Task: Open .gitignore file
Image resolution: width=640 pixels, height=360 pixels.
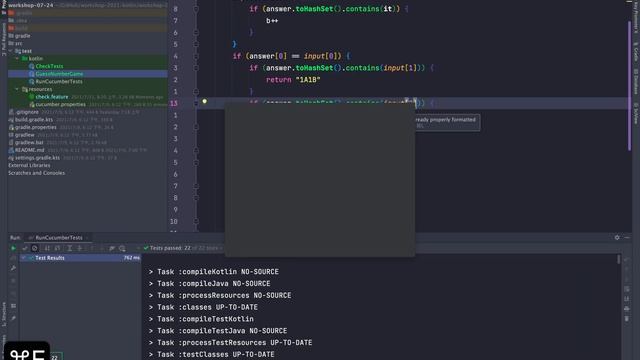Action: point(27,112)
